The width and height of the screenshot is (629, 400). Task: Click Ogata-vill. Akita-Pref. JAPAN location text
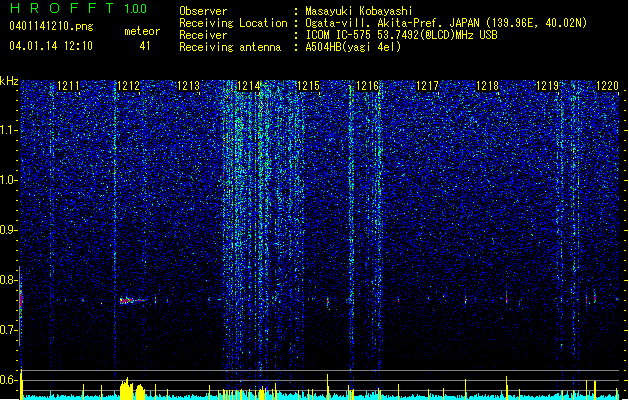click(x=446, y=23)
